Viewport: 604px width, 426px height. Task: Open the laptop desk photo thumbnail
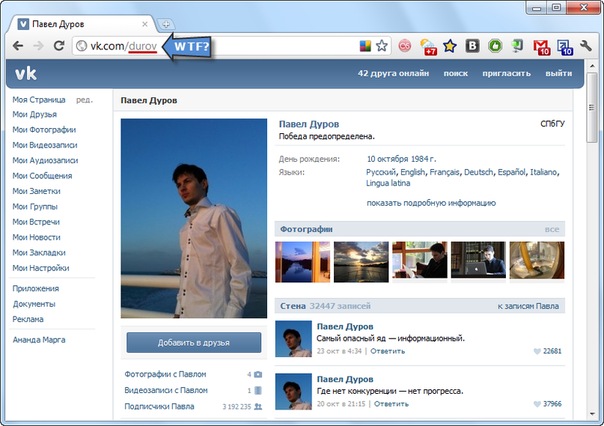tap(478, 260)
